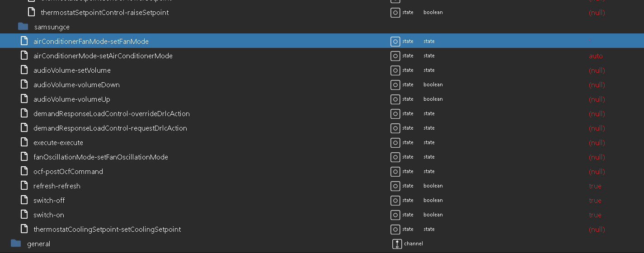Select demandResponseLoadControl-requestDrlcAction object

(x=110, y=128)
